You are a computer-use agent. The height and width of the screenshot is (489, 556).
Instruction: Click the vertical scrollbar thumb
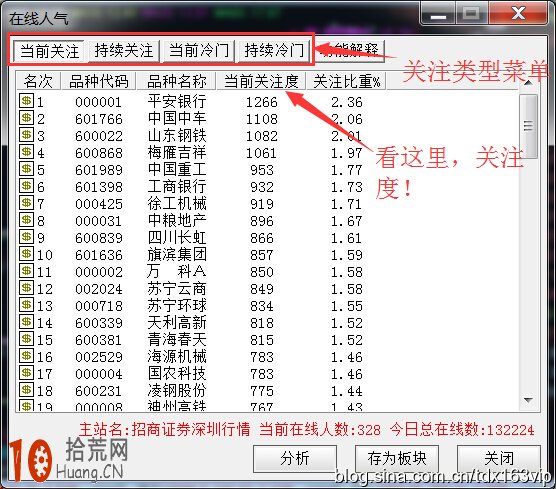pyautogui.click(x=528, y=126)
